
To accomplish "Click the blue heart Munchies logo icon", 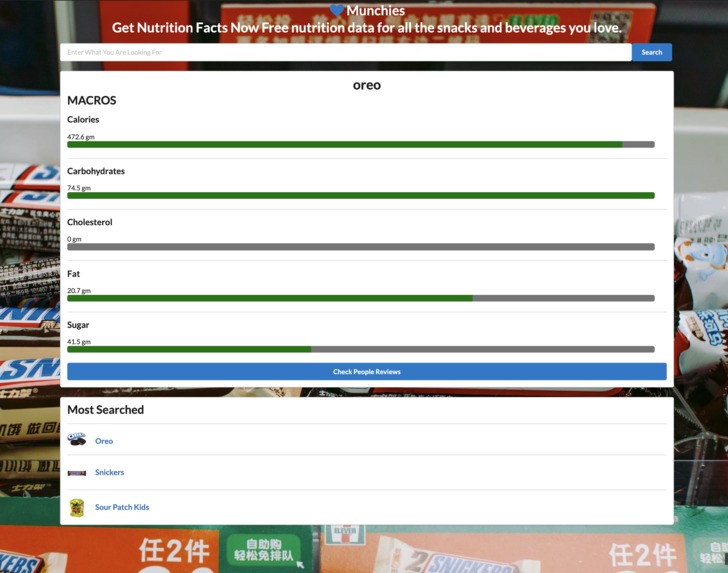I will click(337, 10).
